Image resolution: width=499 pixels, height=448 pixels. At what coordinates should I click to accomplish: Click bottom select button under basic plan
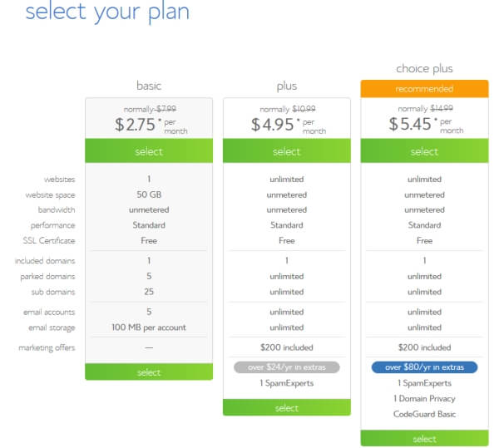[x=149, y=372]
